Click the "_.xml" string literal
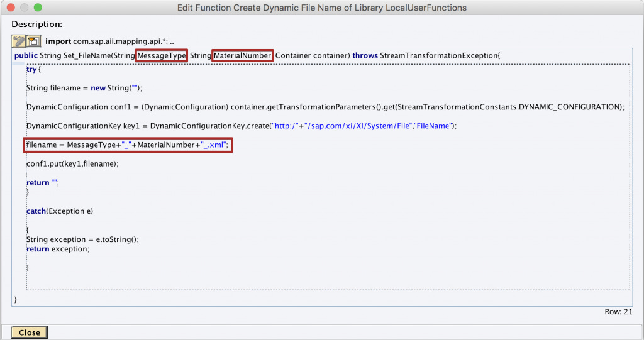 click(x=213, y=145)
